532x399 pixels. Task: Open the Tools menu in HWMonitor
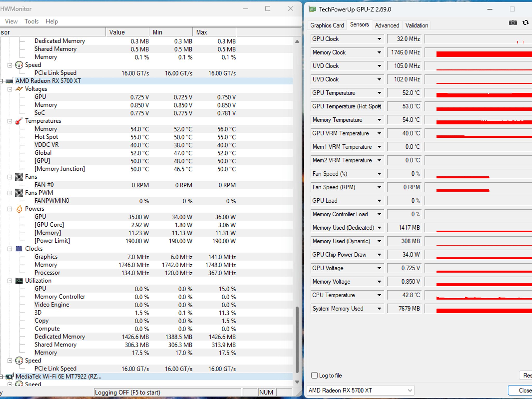tap(31, 21)
